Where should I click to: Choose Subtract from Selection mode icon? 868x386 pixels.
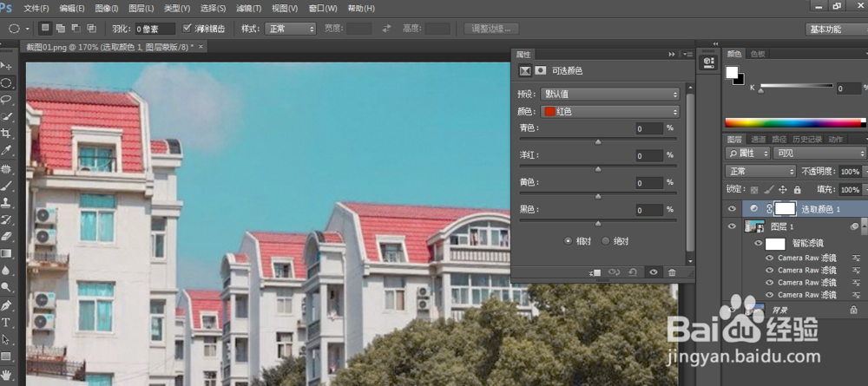tap(76, 29)
